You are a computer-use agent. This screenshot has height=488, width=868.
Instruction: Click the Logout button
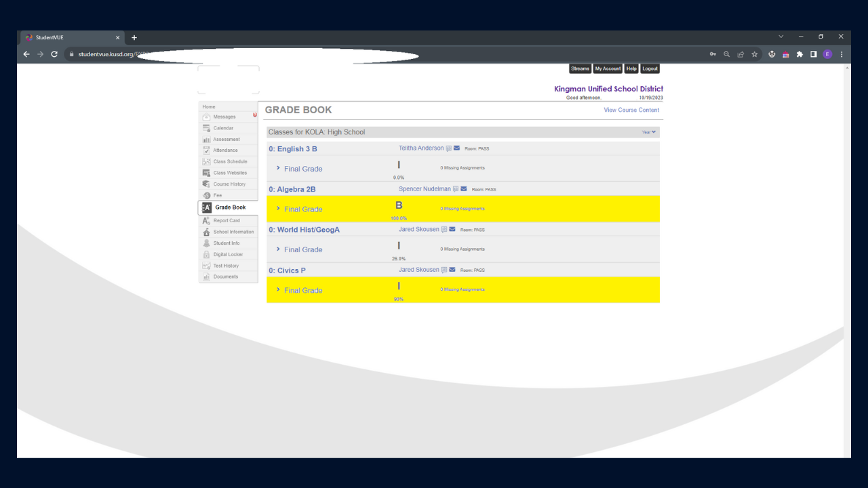pyautogui.click(x=650, y=68)
